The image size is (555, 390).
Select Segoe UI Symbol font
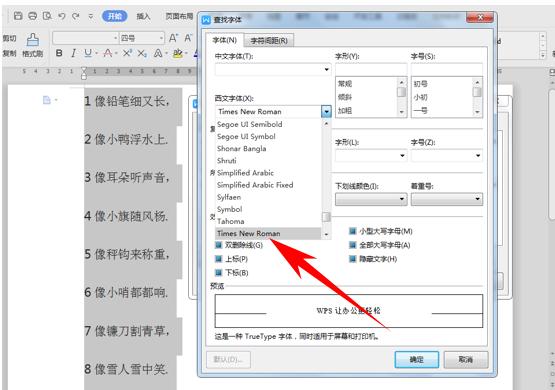click(x=268, y=136)
